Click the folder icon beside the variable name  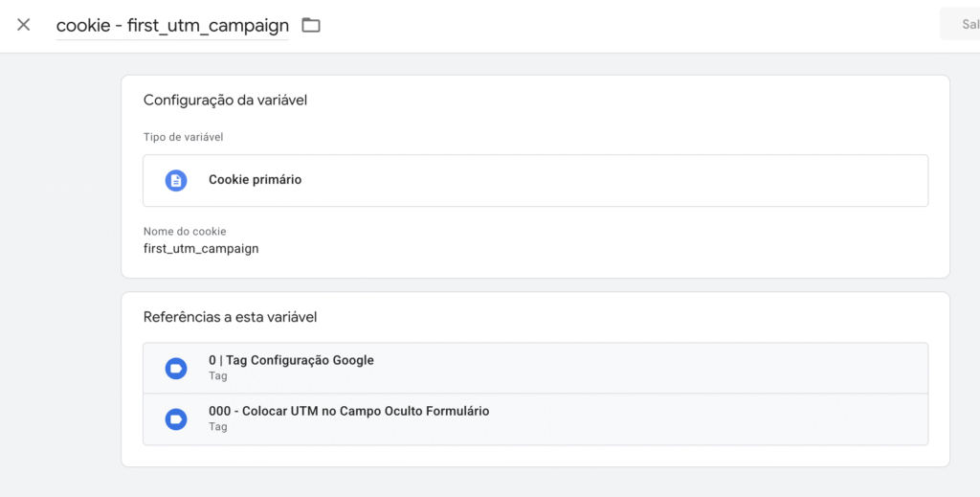[311, 25]
